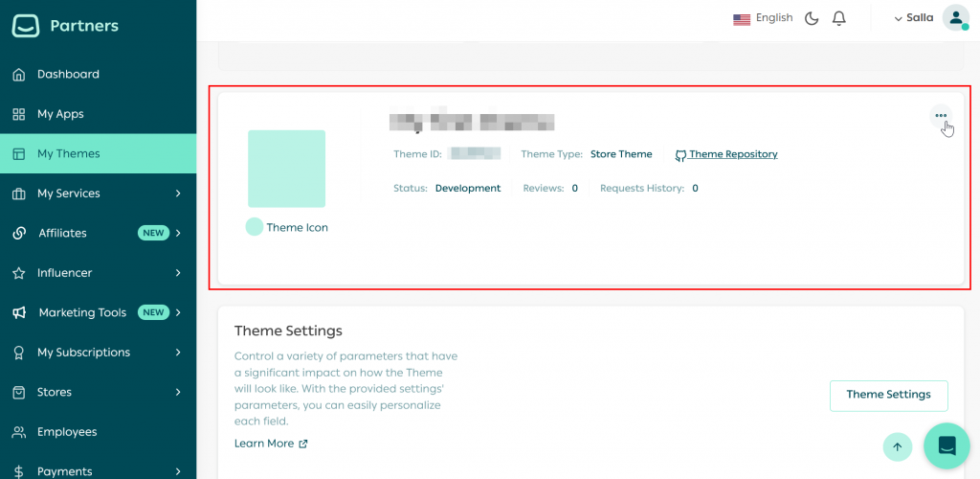Open live chat support bubble

pyautogui.click(x=947, y=445)
